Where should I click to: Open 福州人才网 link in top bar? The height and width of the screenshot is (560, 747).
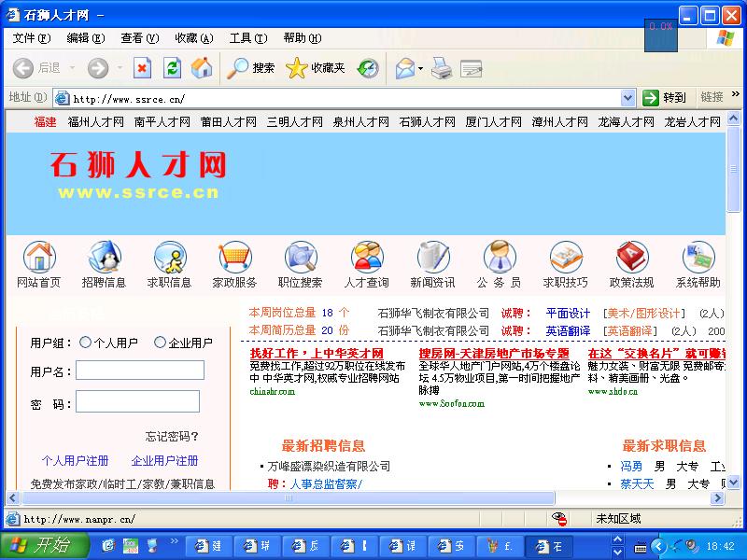(x=96, y=122)
